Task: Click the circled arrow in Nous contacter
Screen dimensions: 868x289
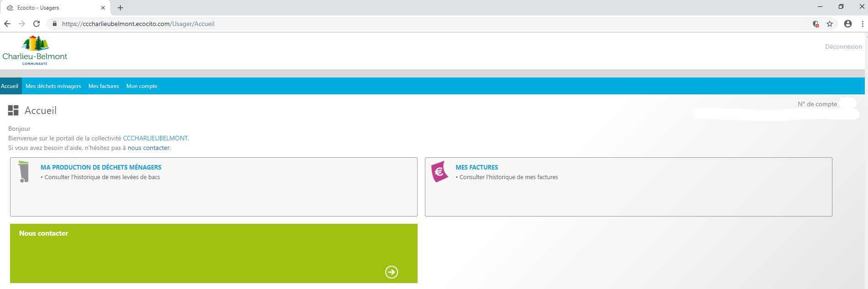Action: (x=391, y=272)
